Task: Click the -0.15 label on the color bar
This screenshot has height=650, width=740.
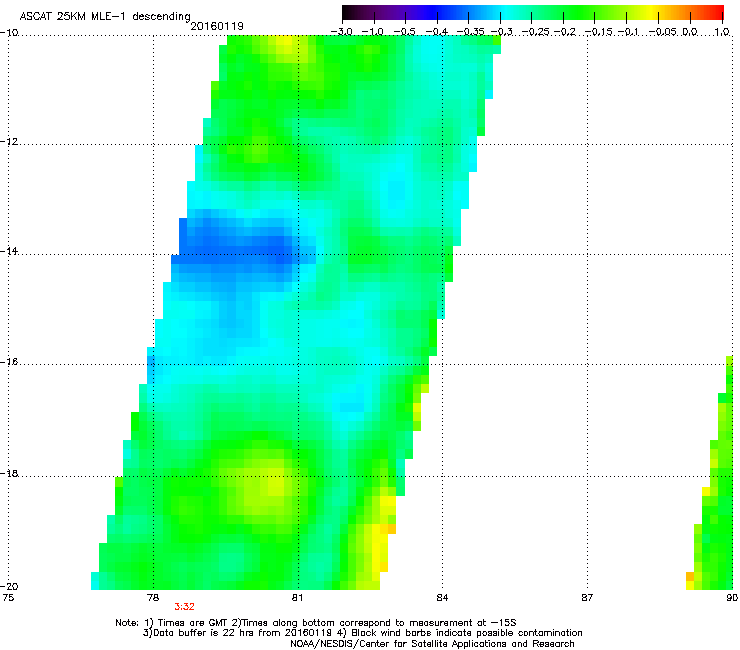Action: coord(599,32)
